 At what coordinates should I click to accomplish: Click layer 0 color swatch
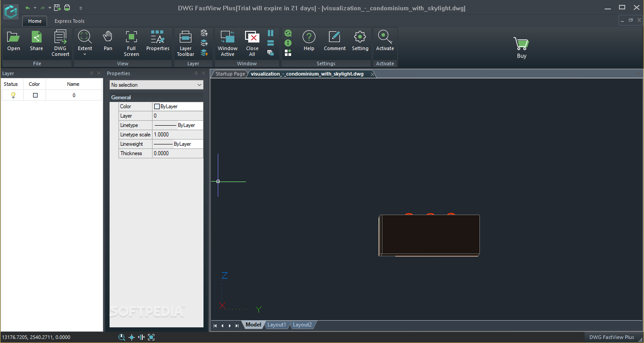[x=35, y=95]
